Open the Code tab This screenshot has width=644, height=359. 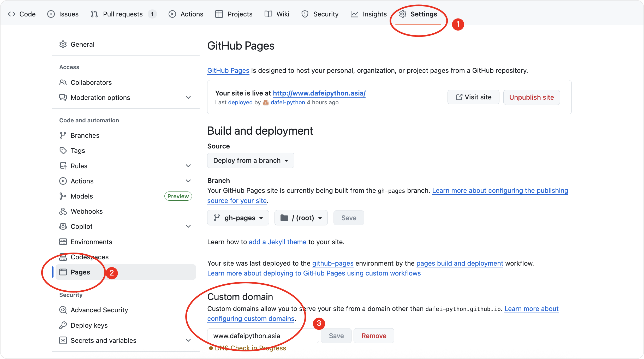click(x=22, y=14)
